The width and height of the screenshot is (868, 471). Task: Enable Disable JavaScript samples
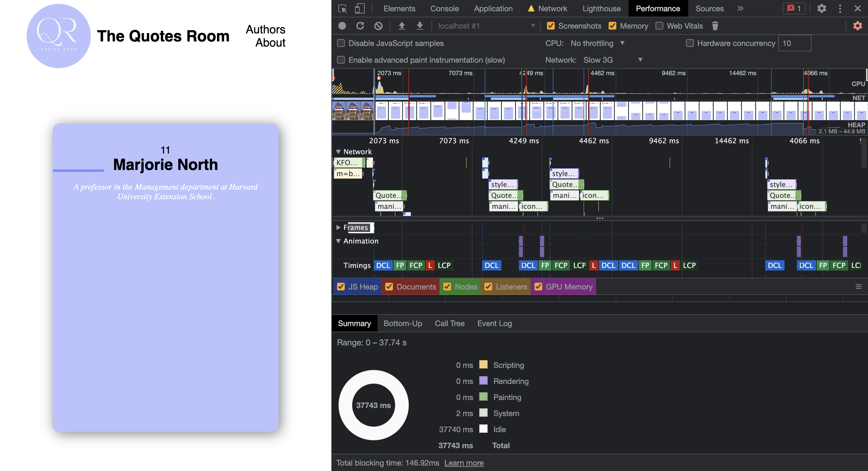[341, 43]
